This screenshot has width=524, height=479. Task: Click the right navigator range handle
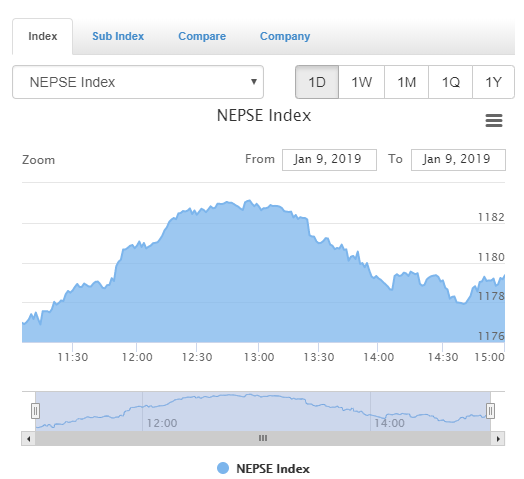pyautogui.click(x=490, y=411)
